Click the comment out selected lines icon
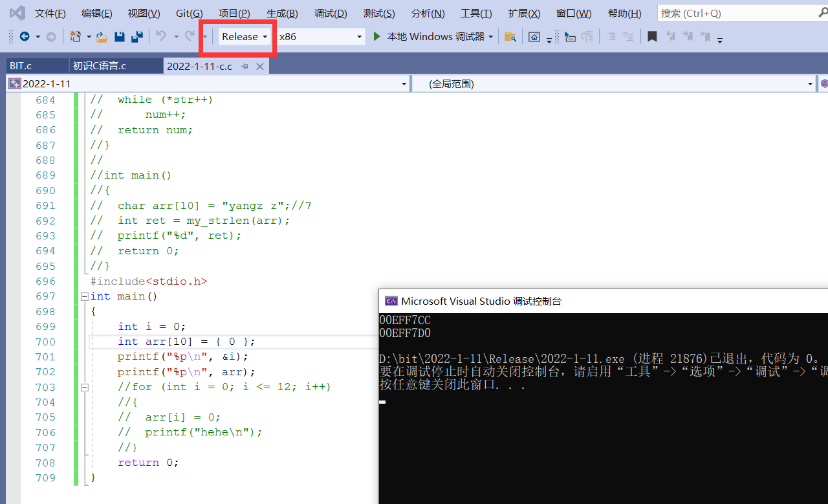This screenshot has height=504, width=828. click(x=611, y=37)
